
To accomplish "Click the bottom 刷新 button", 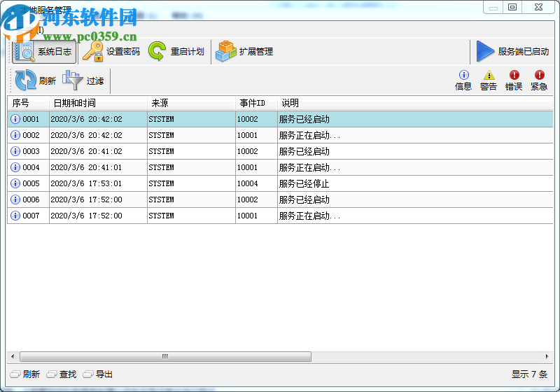I will click(25, 374).
